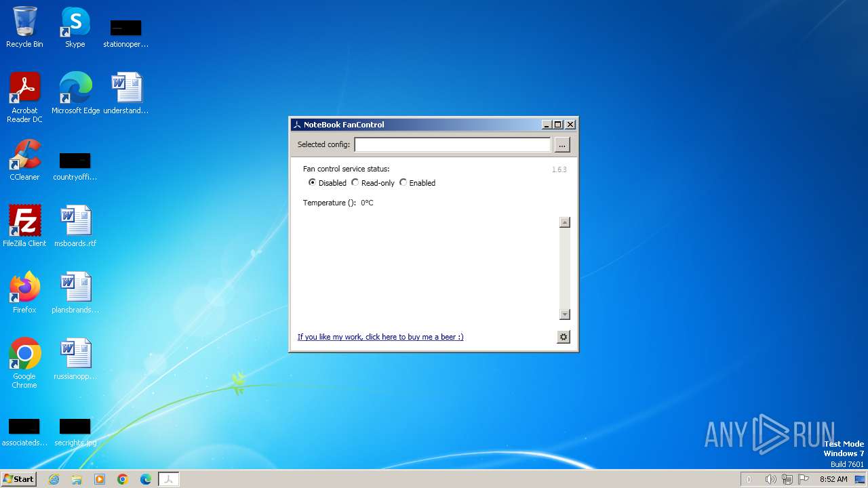
Task: Click the volume speaker tray icon
Action: point(770,479)
